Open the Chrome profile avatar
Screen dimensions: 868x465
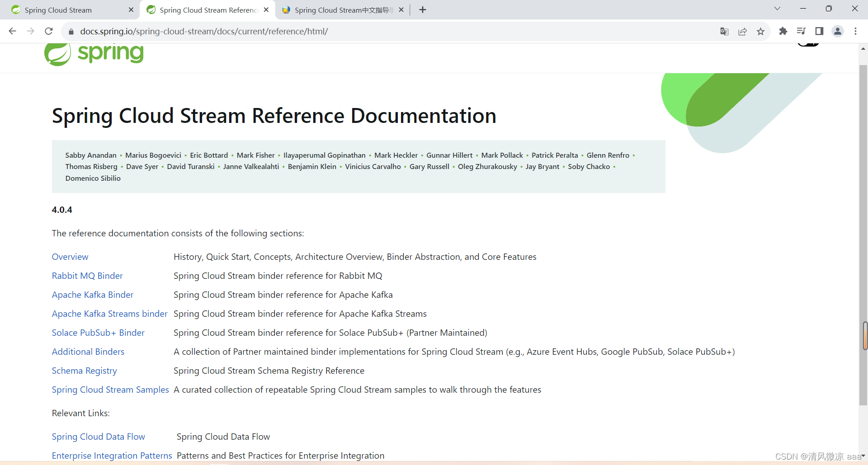pos(838,31)
